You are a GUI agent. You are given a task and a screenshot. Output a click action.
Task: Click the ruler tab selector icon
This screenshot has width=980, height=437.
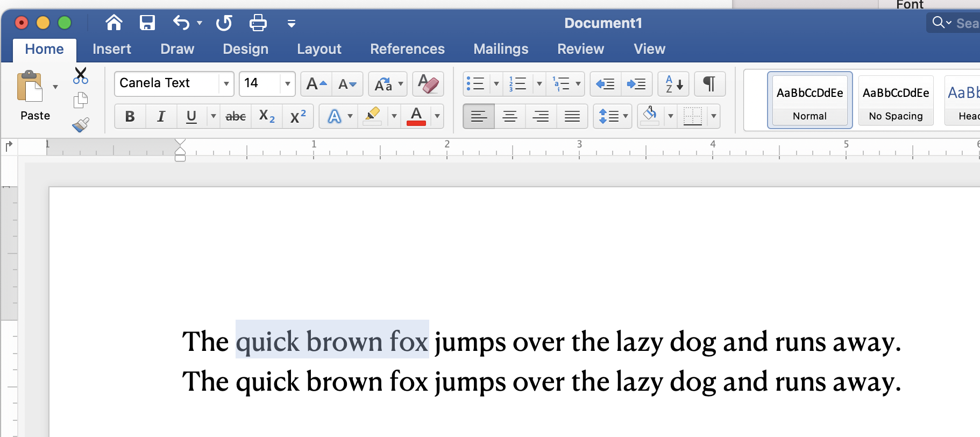pyautogui.click(x=9, y=146)
